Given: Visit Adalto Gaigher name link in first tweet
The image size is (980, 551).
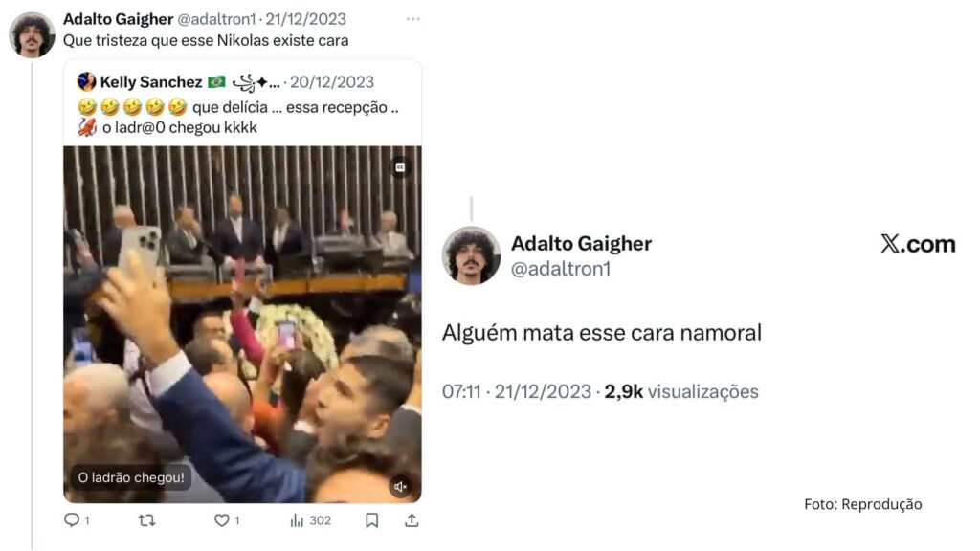Looking at the screenshot, I should click(x=118, y=19).
